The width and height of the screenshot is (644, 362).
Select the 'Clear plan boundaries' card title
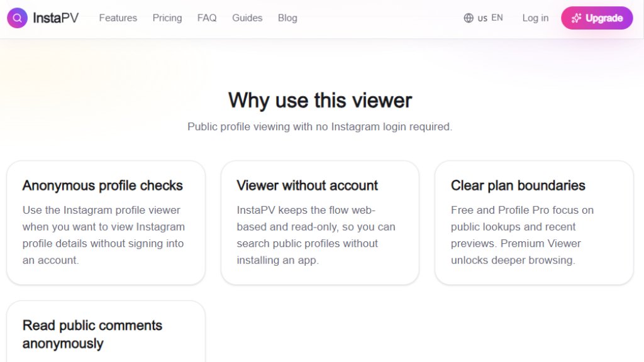coord(518,185)
